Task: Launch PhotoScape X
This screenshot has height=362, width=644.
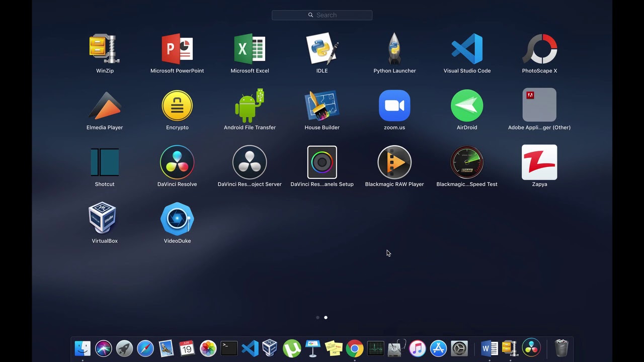Action: [x=539, y=49]
